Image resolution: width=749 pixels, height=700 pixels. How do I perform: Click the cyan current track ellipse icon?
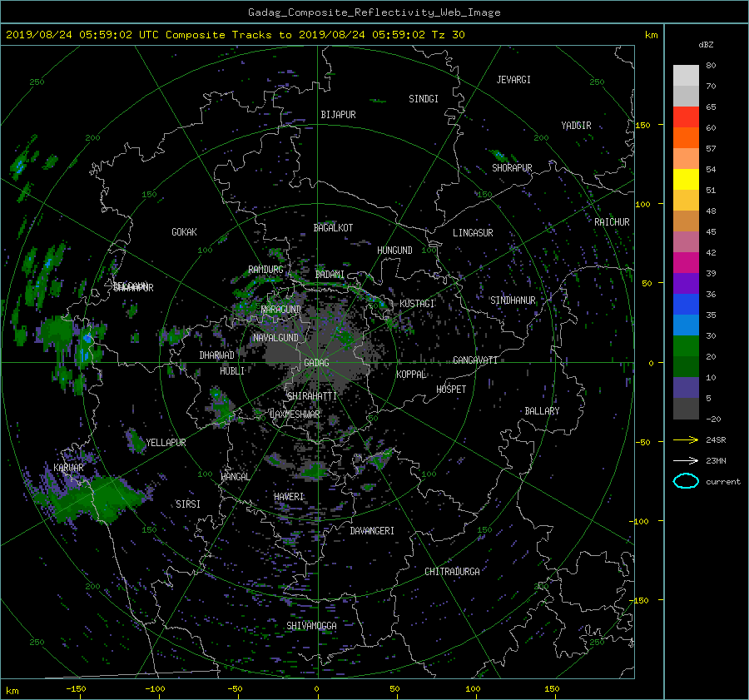coord(686,481)
